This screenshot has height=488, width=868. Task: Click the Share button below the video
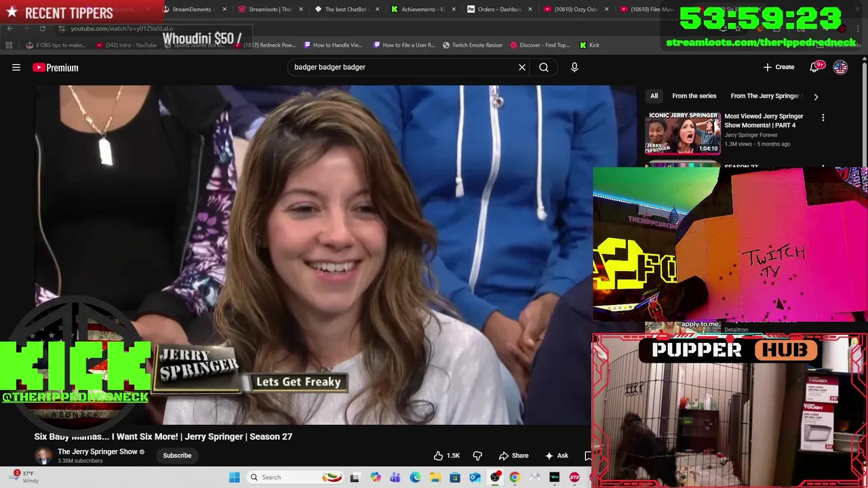click(x=513, y=455)
